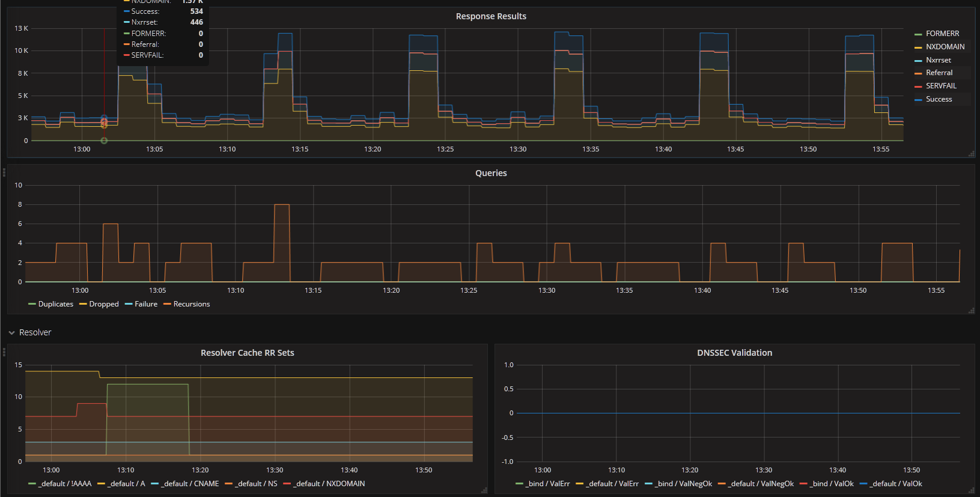The image size is (980, 497).
Task: Toggle Referral series in legend
Action: (x=939, y=73)
